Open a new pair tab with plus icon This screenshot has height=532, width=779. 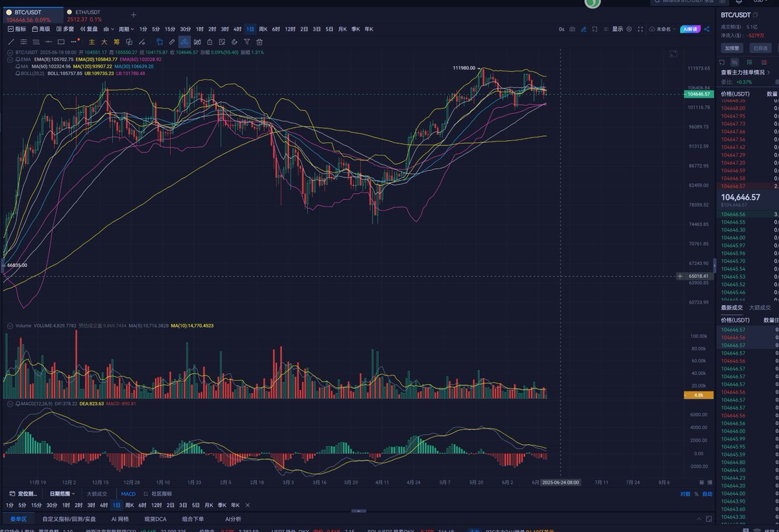tap(133, 14)
